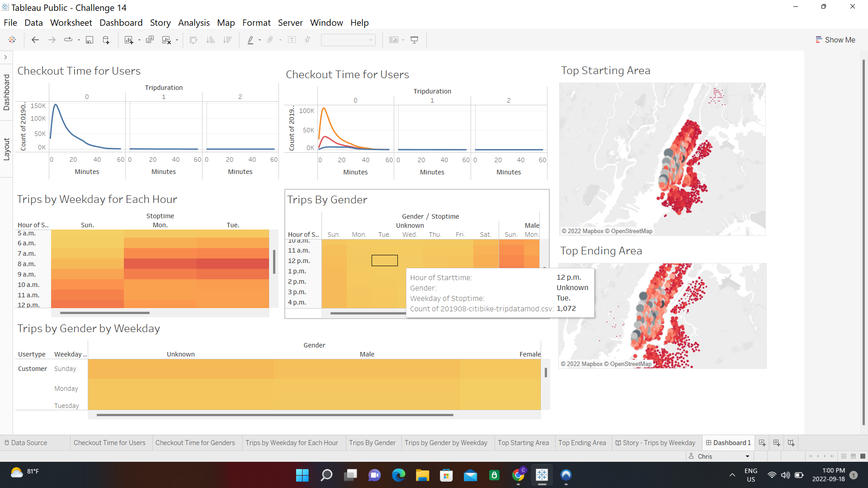
Task: Open Google Chrome from the taskbar
Action: pos(519,475)
